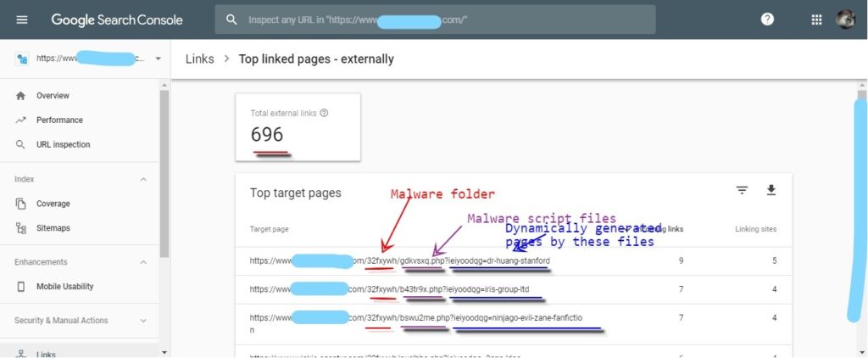This screenshot has height=358, width=868.
Task: Click the Total external links help icon
Action: point(324,113)
